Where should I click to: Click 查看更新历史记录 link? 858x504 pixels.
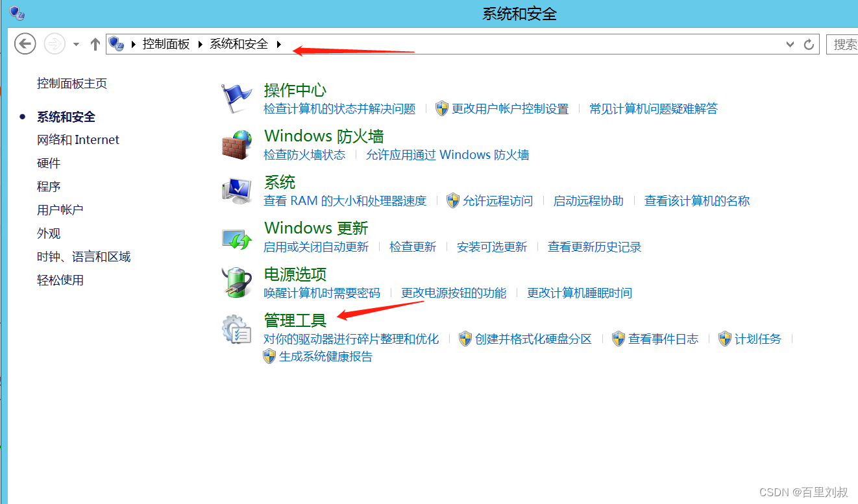coord(594,246)
